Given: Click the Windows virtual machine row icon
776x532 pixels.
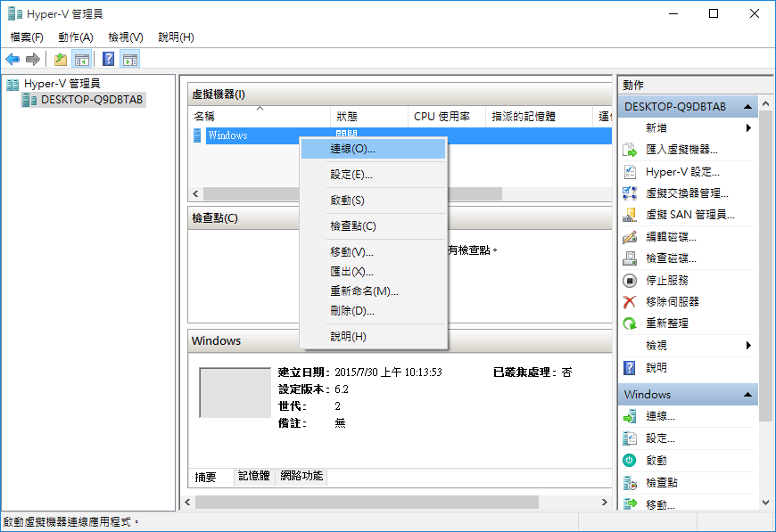Looking at the screenshot, I should 197,135.
